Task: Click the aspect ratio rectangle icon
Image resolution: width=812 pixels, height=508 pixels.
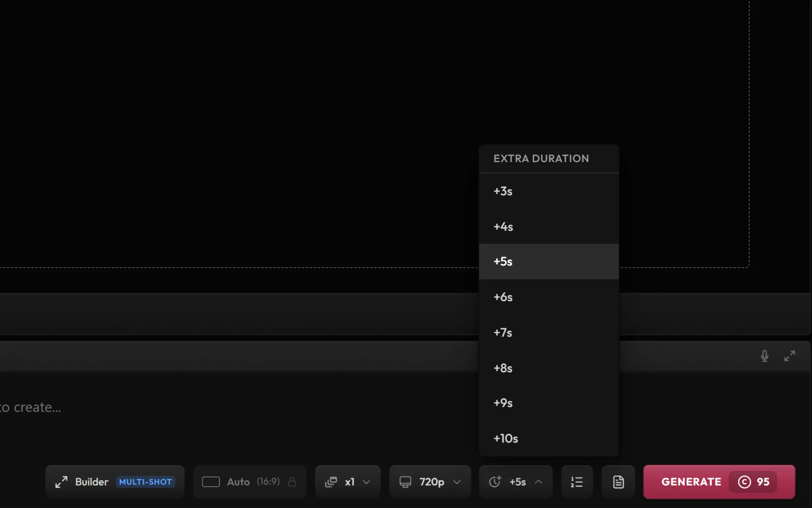Action: coord(211,482)
